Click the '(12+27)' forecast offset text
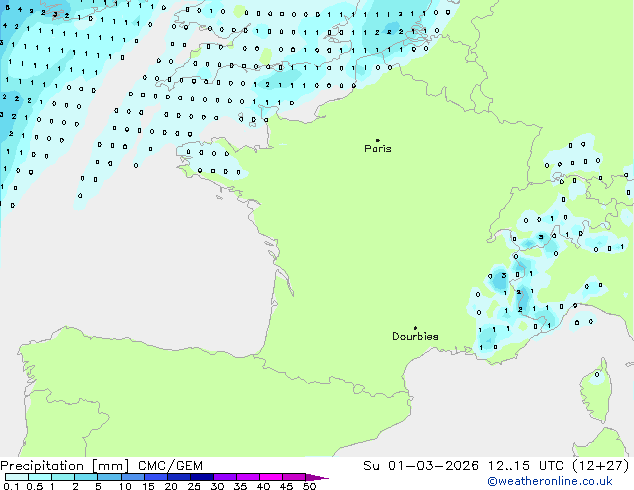 pyautogui.click(x=601, y=466)
